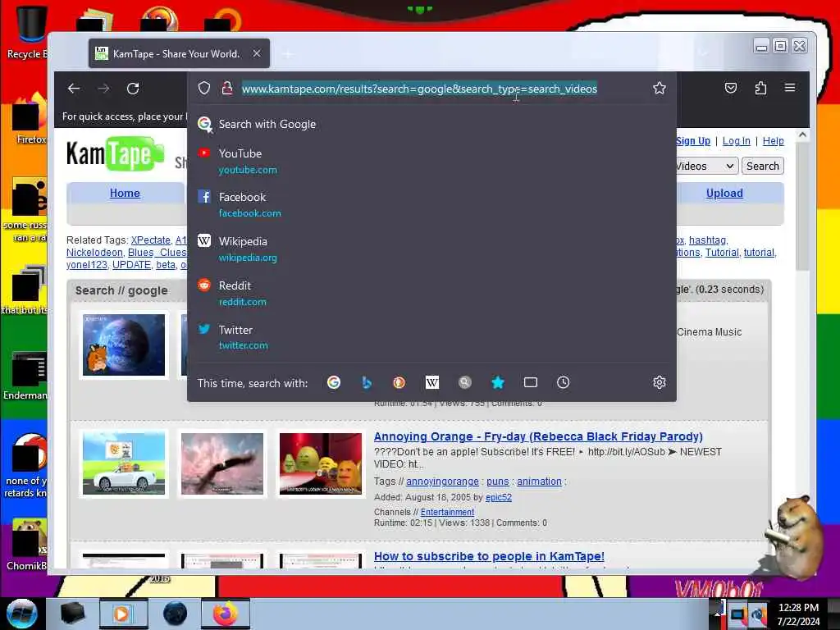Open tracking protection shield icon
840x630 pixels.
click(204, 88)
